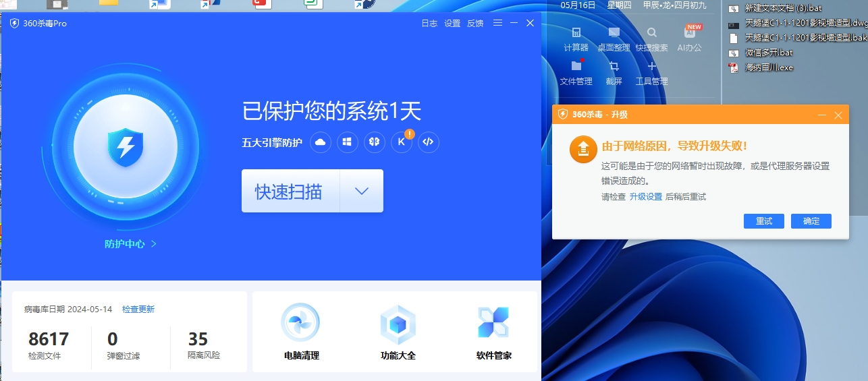Open 功能大全 cube icon
The image size is (868, 381).
click(398, 324)
